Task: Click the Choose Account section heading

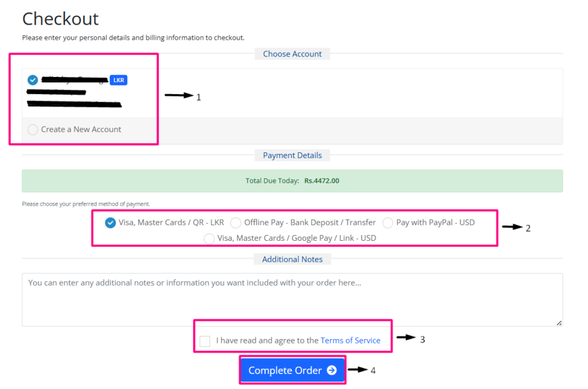Action: [x=292, y=54]
